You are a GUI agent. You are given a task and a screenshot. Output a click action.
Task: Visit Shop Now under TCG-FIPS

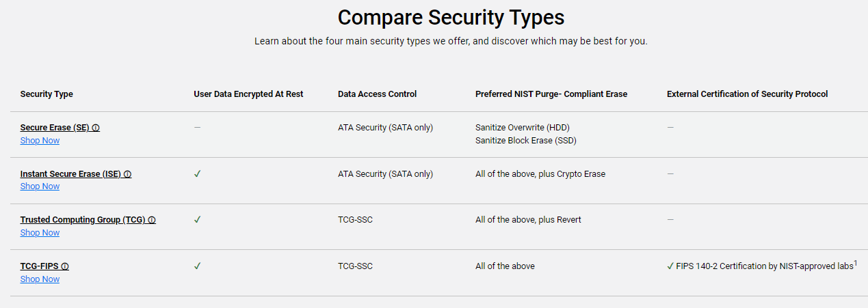pos(40,279)
